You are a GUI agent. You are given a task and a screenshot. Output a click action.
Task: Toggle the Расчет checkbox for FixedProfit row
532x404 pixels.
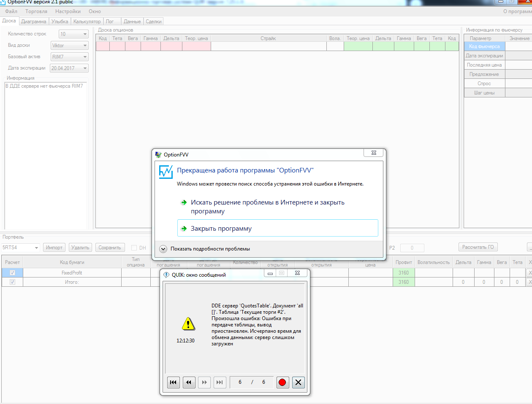(12, 273)
